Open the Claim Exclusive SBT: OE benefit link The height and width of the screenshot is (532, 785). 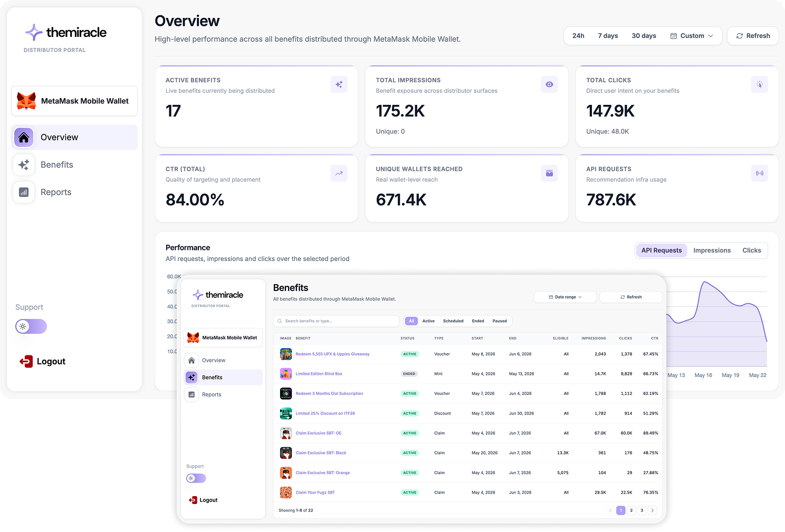tap(319, 433)
